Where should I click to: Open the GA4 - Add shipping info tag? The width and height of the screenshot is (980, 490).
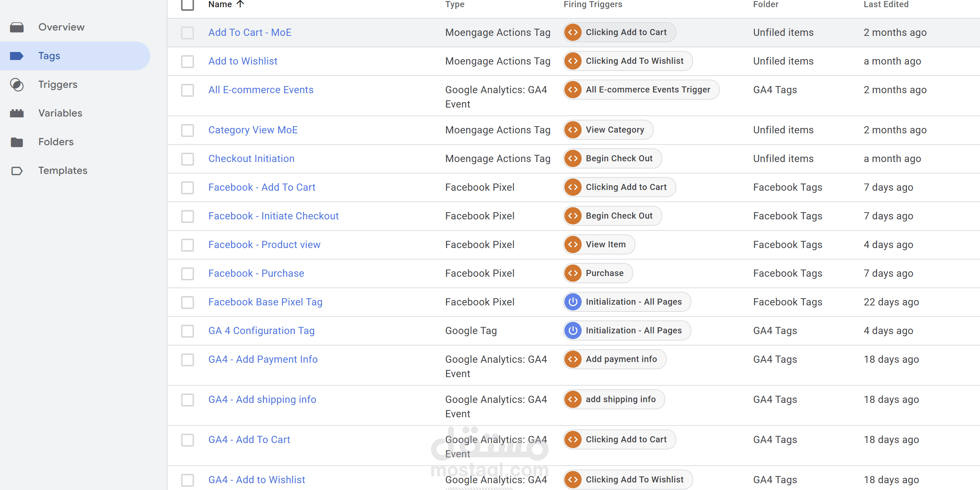pos(262,399)
